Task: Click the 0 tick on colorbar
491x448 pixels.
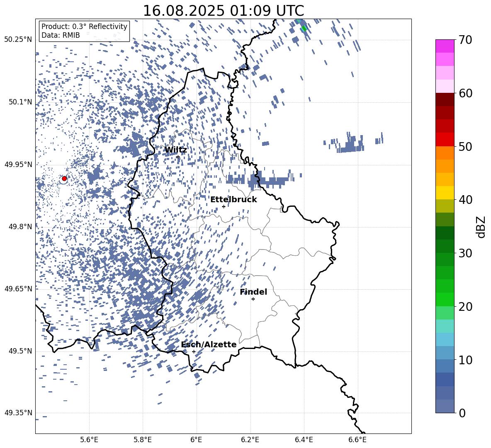Action: (x=462, y=413)
